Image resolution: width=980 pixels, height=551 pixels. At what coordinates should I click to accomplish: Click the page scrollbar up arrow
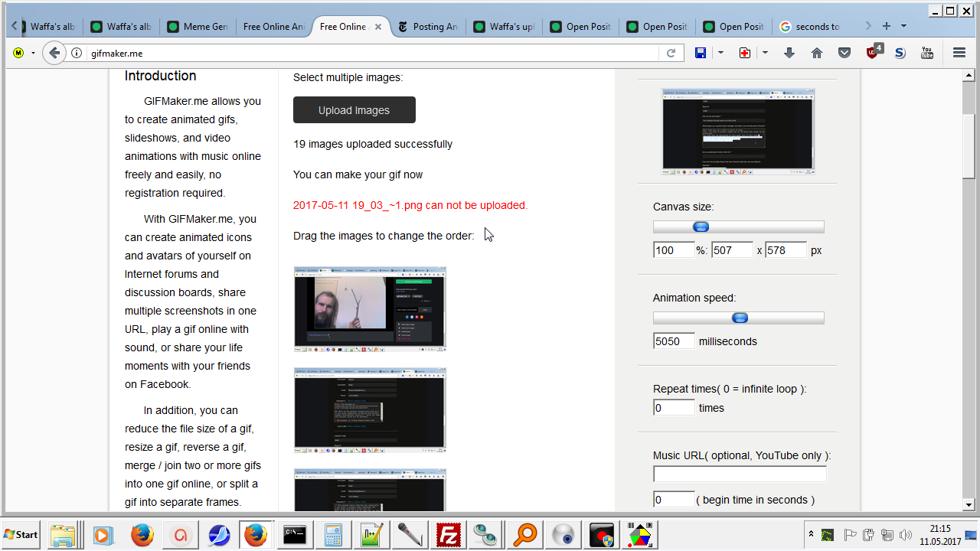pyautogui.click(x=969, y=77)
